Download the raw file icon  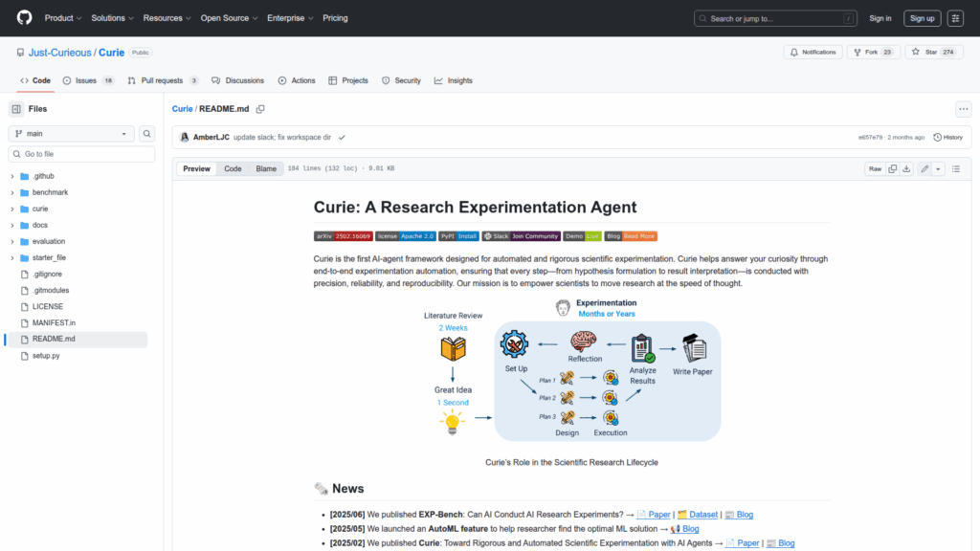[x=906, y=168]
